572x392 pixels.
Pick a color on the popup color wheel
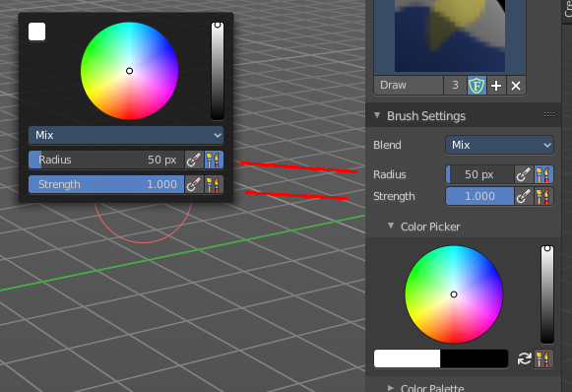pos(129,71)
